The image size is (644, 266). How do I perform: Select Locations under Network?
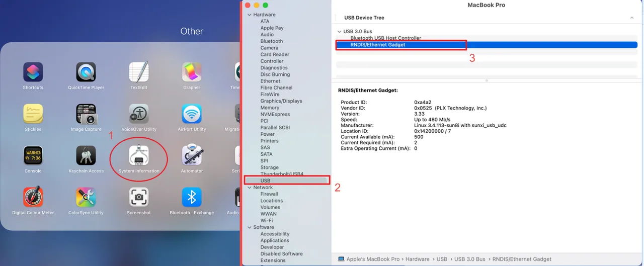[272, 201]
